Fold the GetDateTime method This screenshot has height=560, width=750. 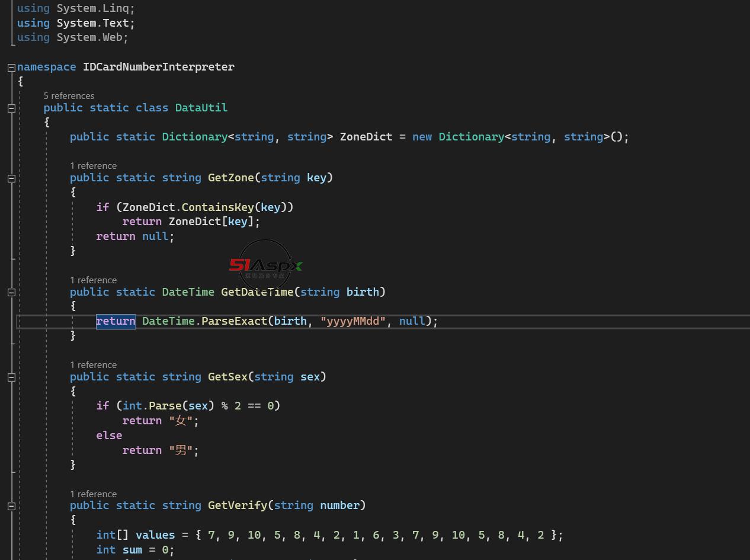[x=11, y=293]
